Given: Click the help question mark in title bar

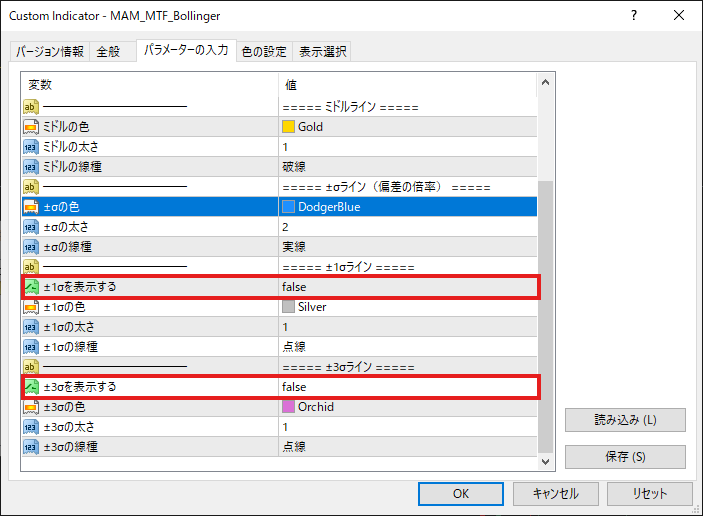Looking at the screenshot, I should tap(634, 15).
